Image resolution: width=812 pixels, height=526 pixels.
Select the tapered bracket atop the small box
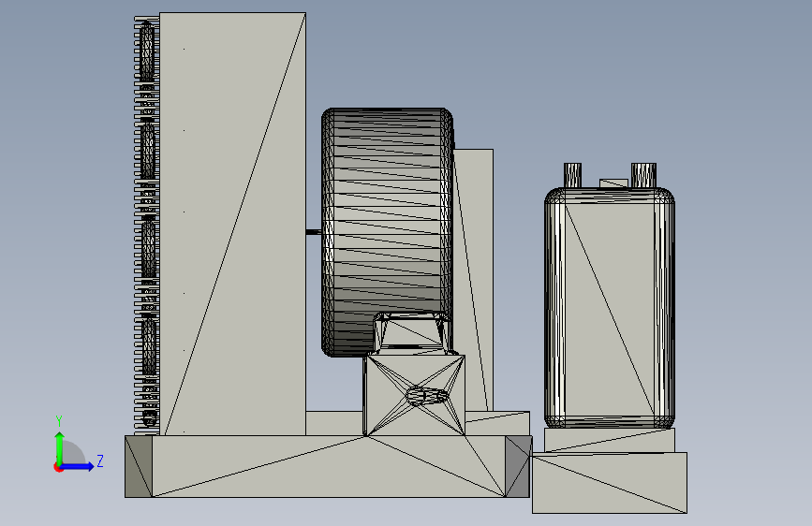pos(413,334)
